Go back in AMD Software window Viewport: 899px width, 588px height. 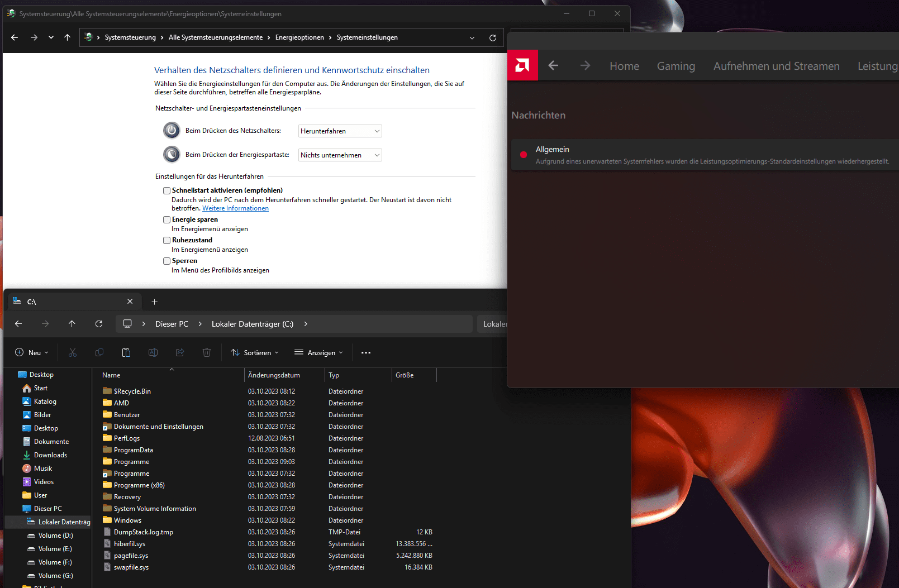(553, 66)
